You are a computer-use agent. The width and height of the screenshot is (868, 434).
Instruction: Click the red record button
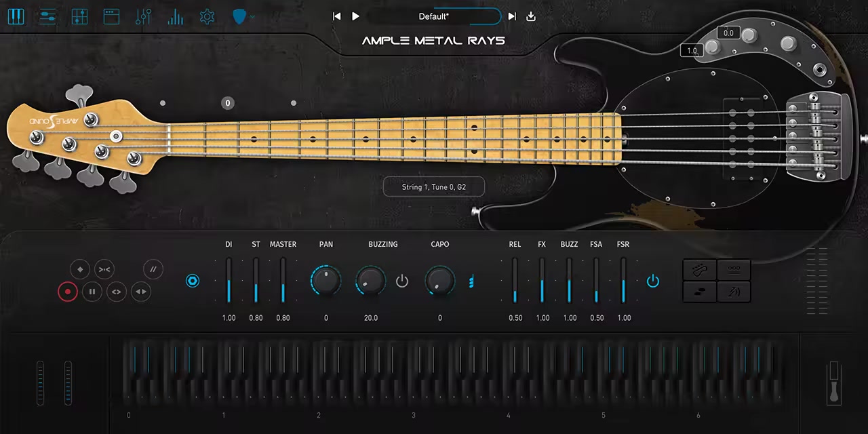[67, 292]
